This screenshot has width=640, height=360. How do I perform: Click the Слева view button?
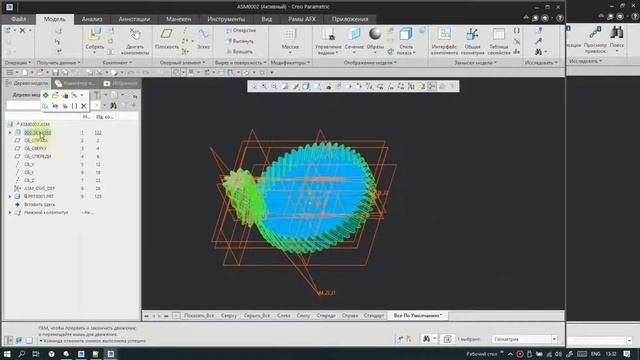(x=284, y=316)
